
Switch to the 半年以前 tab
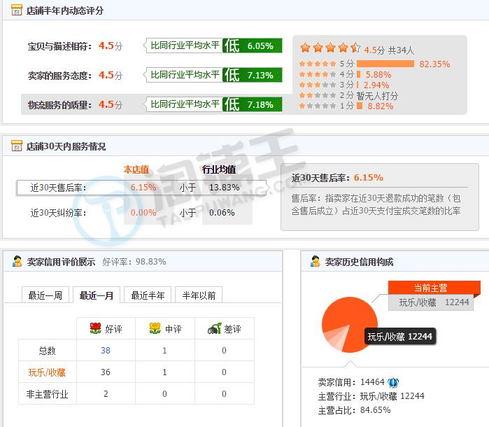coord(199,295)
